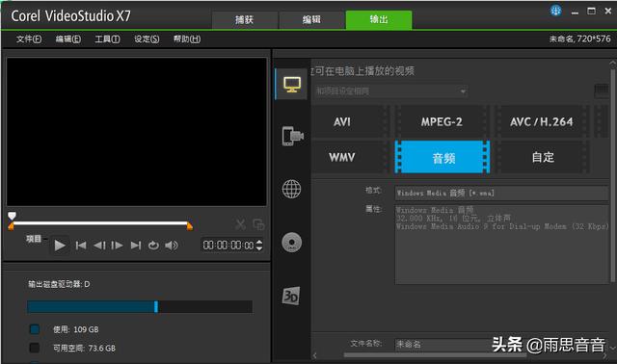Viewport: 617px width, 364px height.
Task: Switch to the 捕获 (Capture) tab
Action: [x=245, y=19]
